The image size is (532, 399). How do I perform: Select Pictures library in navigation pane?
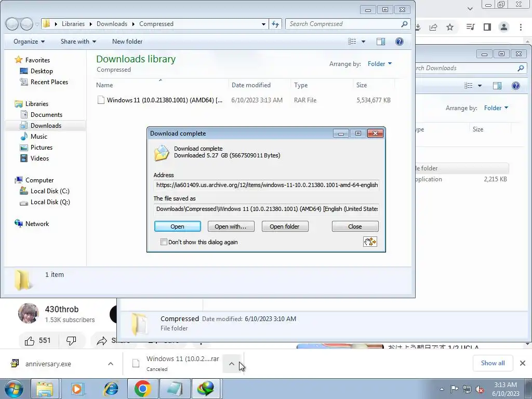pos(42,147)
